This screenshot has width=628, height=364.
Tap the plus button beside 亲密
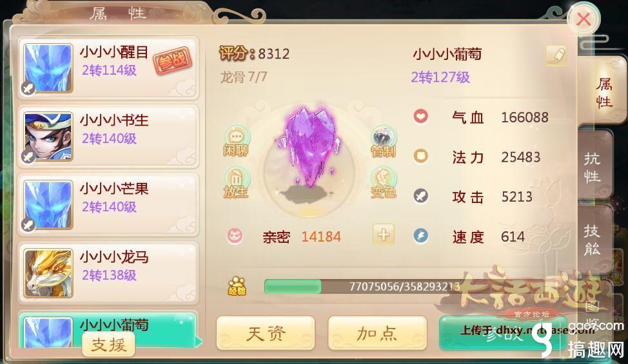tap(383, 235)
